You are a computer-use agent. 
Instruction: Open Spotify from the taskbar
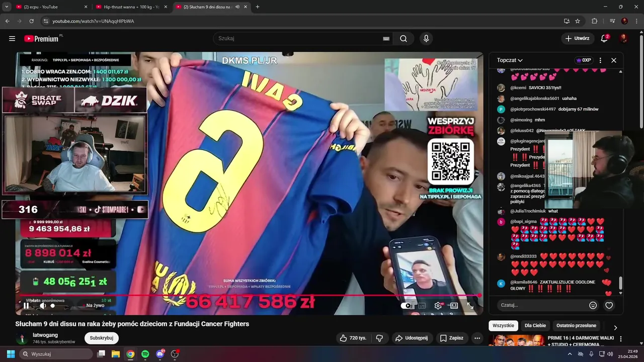click(x=145, y=354)
